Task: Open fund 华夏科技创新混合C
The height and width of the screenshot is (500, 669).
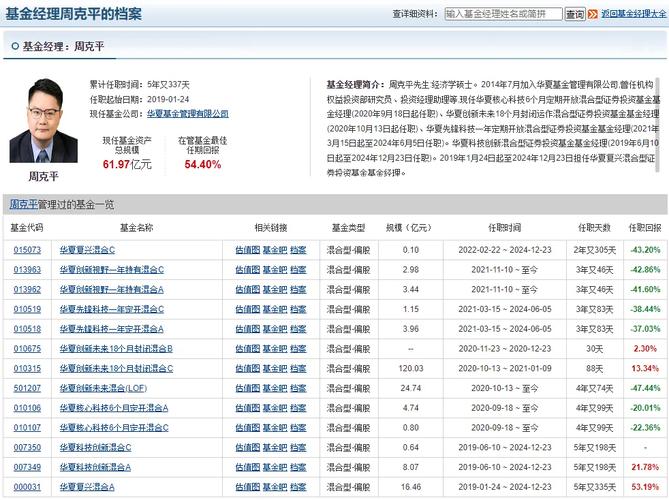Action: coord(96,448)
